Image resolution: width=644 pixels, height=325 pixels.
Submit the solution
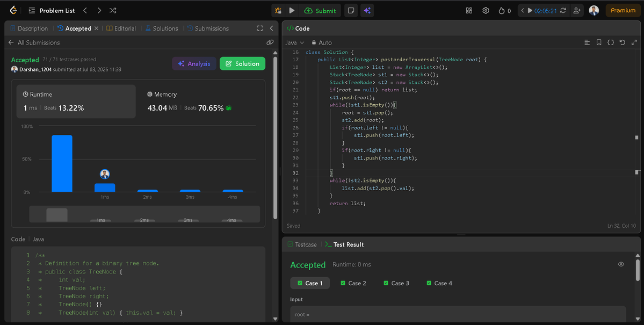tap(320, 11)
